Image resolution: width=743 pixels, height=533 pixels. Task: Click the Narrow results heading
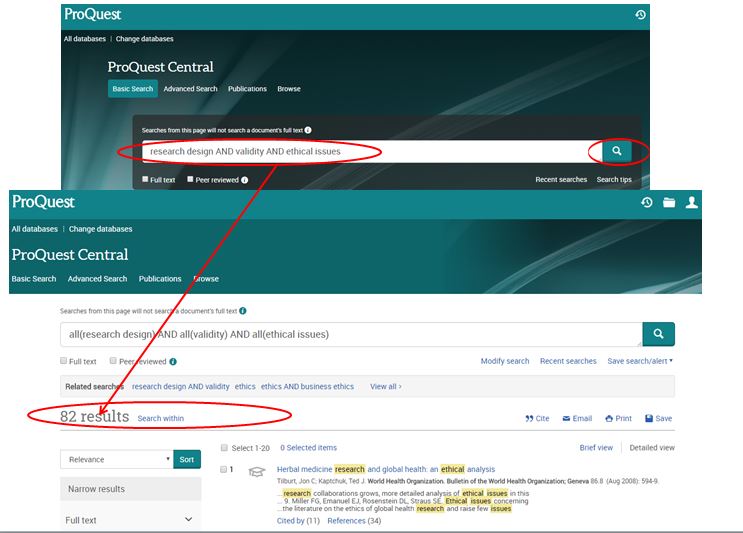(96, 489)
